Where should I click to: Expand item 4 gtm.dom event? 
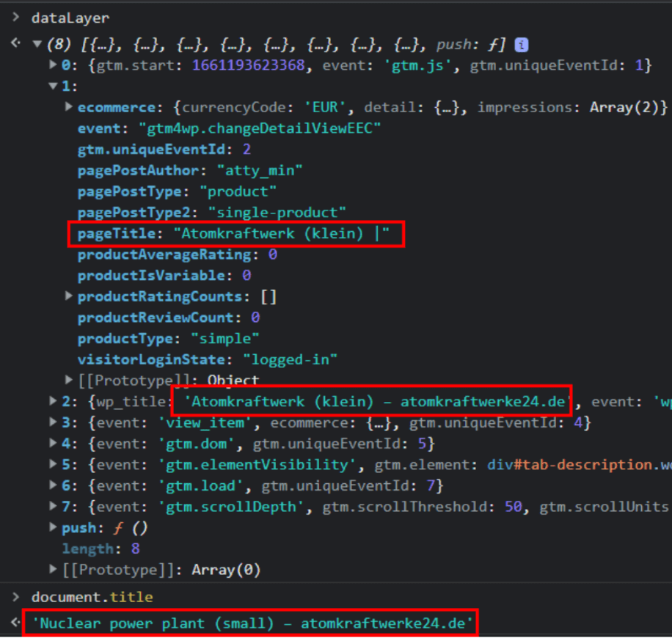coord(53,444)
